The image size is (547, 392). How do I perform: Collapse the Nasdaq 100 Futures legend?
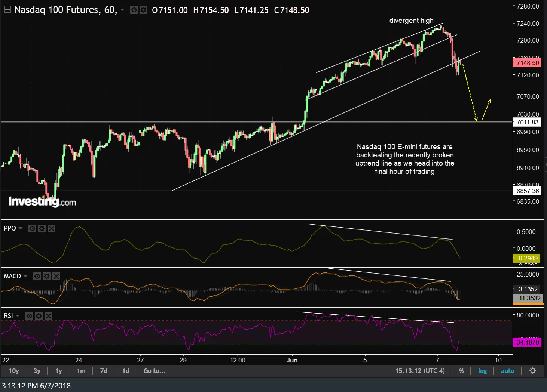click(x=7, y=10)
